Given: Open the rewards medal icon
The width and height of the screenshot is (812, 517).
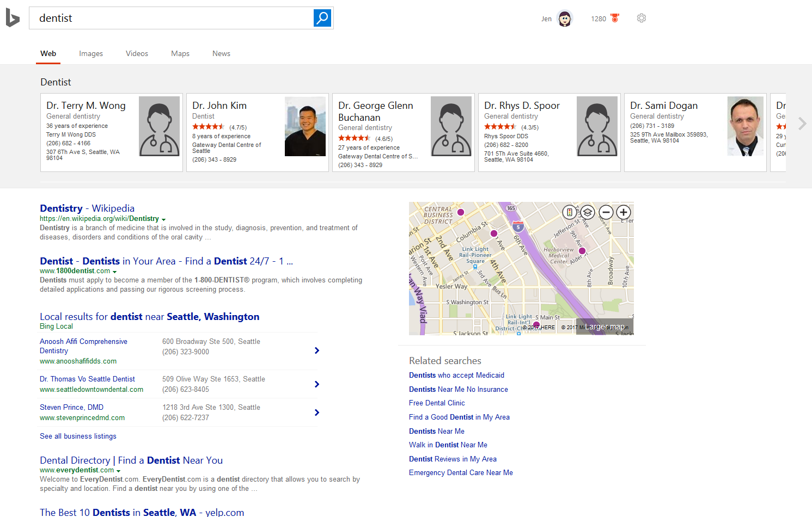Looking at the screenshot, I should [615, 18].
